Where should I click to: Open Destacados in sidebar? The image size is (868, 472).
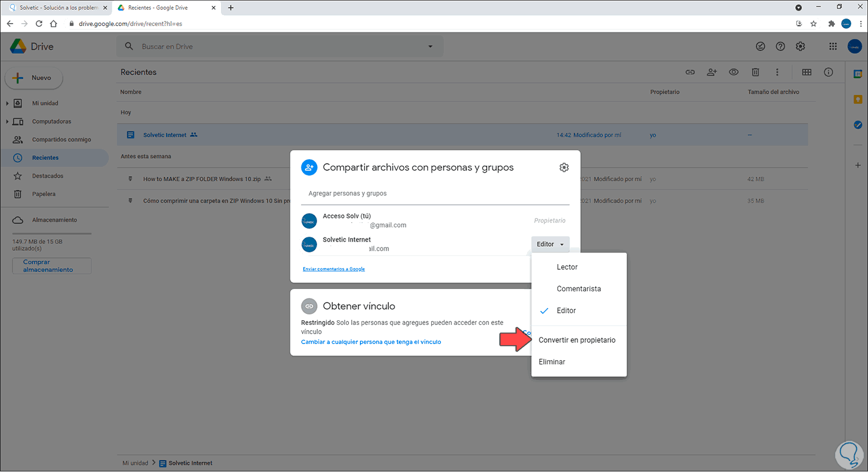pyautogui.click(x=47, y=176)
